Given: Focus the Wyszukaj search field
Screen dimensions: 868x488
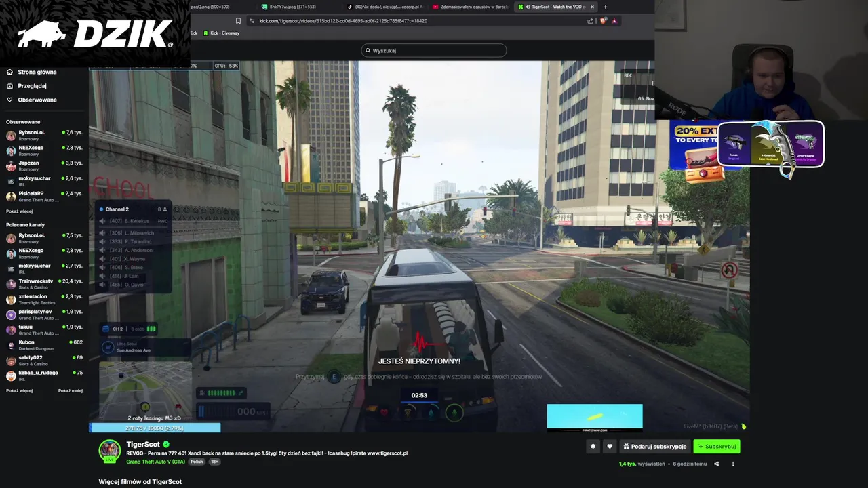Looking at the screenshot, I should tap(434, 50).
